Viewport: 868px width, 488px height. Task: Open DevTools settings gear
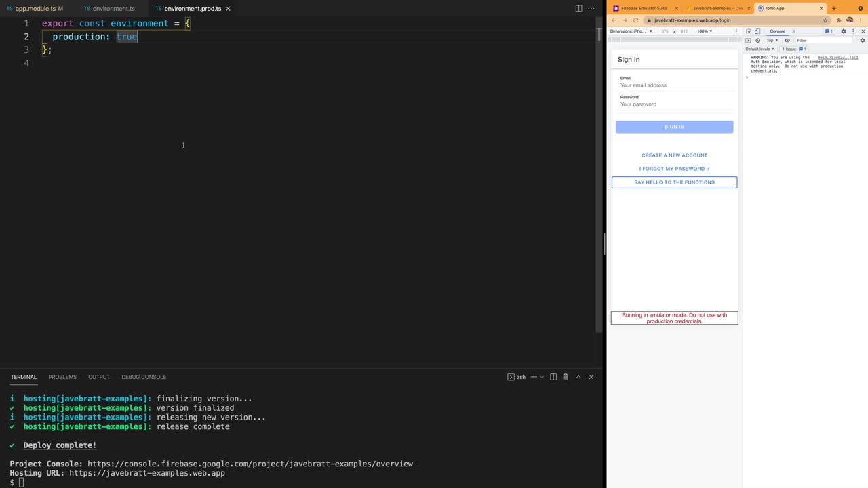844,31
